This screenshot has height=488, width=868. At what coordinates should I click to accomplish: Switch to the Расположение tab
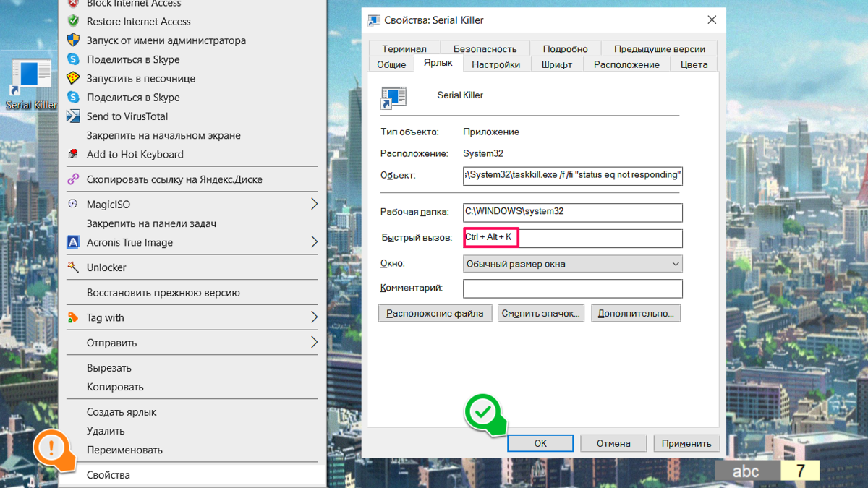[626, 64]
